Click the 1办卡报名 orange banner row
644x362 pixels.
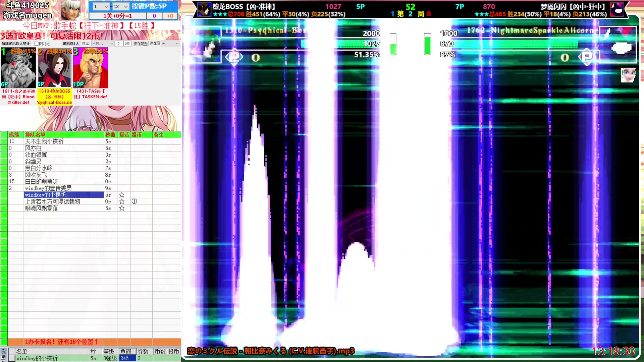(95, 342)
